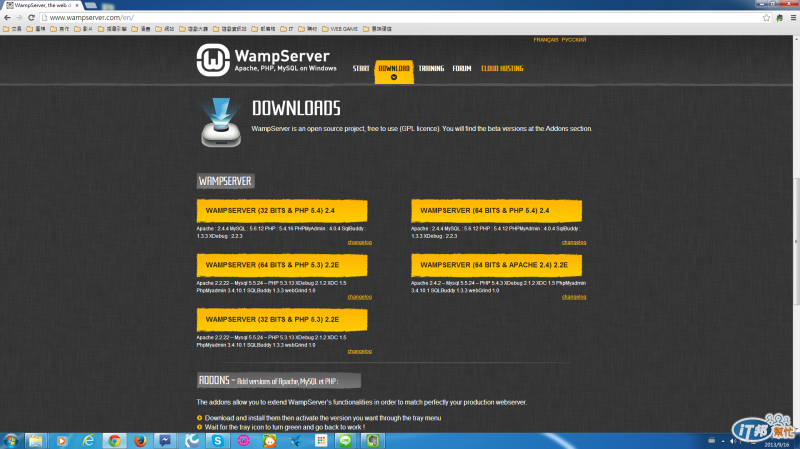Open the TRAINING menu item
Image resolution: width=800 pixels, height=449 pixels.
pos(431,68)
